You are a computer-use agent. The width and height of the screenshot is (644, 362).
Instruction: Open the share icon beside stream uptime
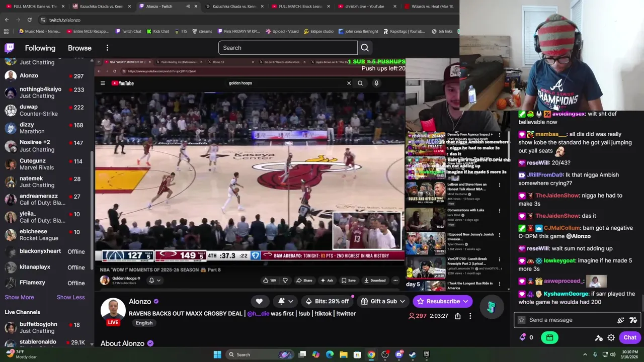click(458, 316)
